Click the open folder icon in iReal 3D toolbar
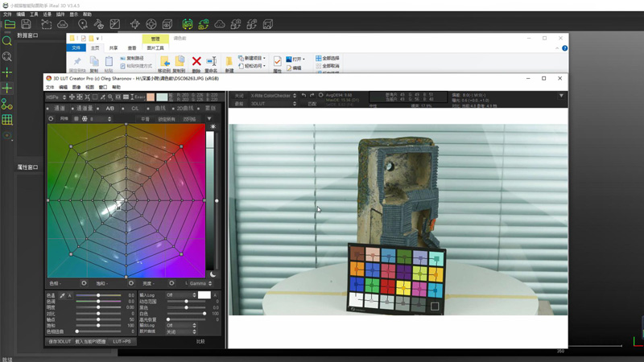The image size is (644, 362). (10, 25)
